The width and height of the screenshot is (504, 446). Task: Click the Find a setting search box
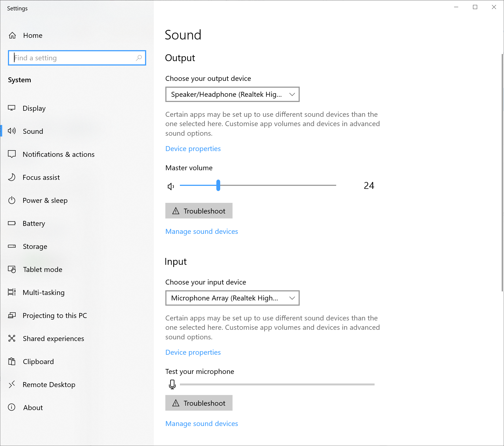coord(77,58)
